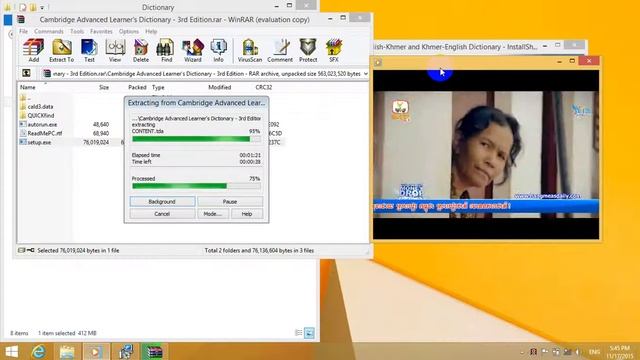Screen dimensions: 640x360
Task: Click the InstallShield dictionary window title bar
Action: (455, 47)
